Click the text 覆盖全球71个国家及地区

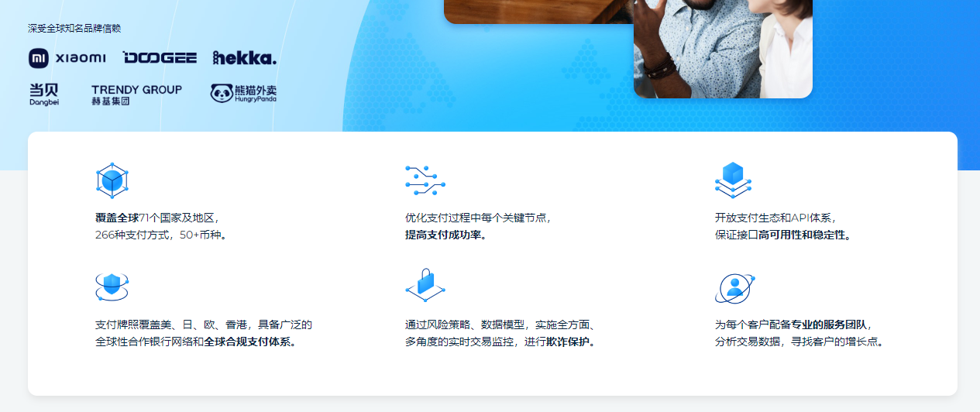pyautogui.click(x=158, y=218)
